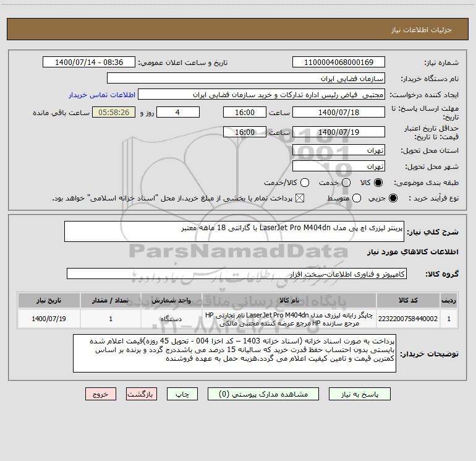
Task: Toggle the اسناد خزانه اسلامی payment checkbox
Action: [x=300, y=199]
